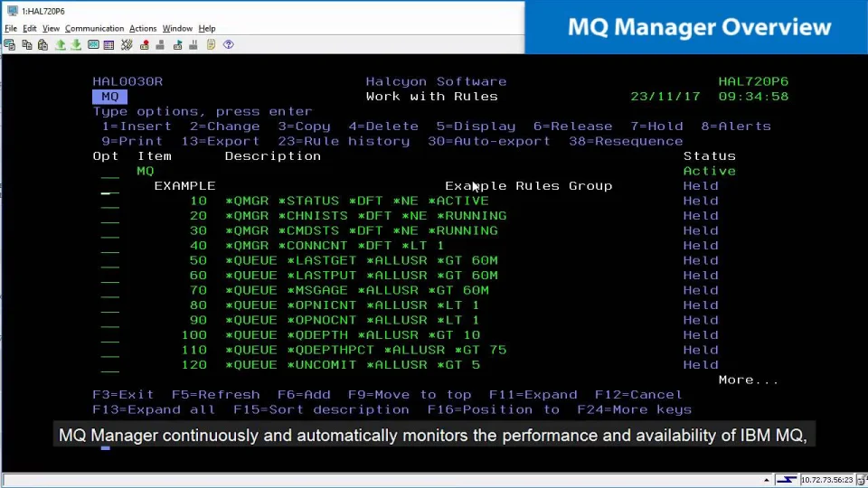Click the HAL720P6 system name text
The height and width of the screenshot is (488, 868).
pos(753,81)
